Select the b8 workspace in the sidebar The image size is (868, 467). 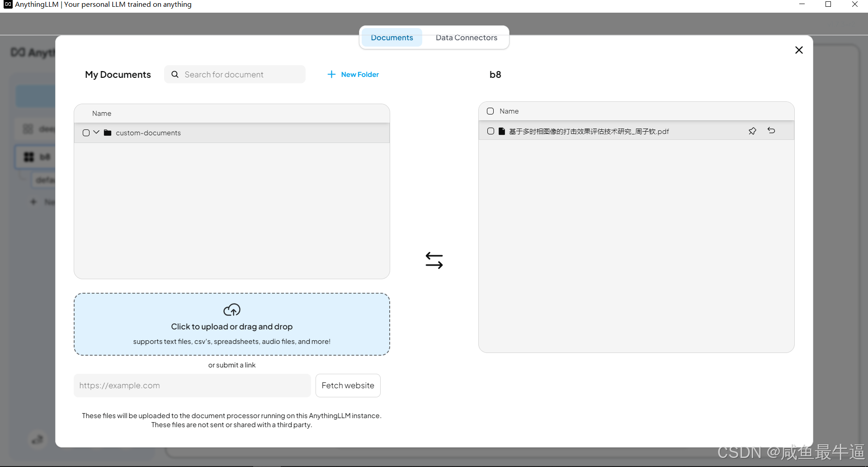pyautogui.click(x=36, y=157)
